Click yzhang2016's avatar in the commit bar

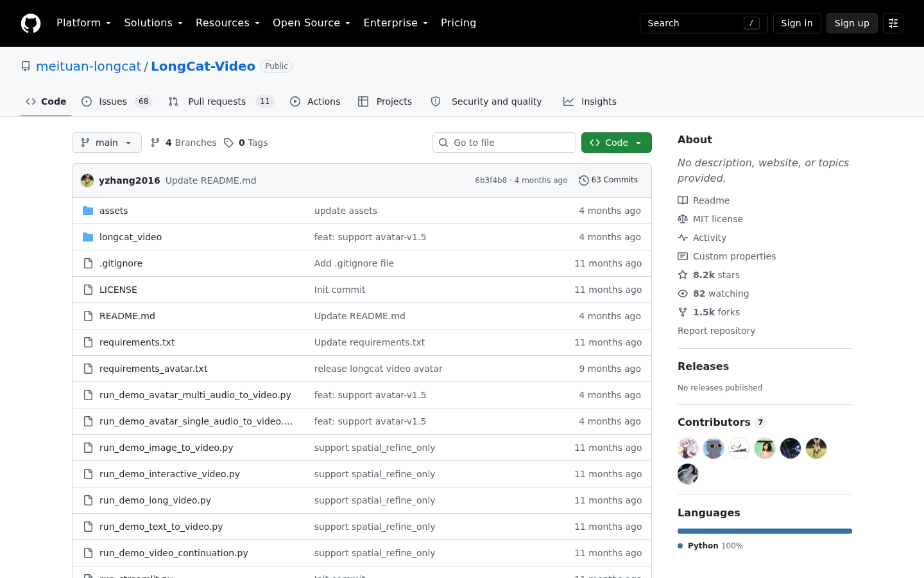(87, 180)
